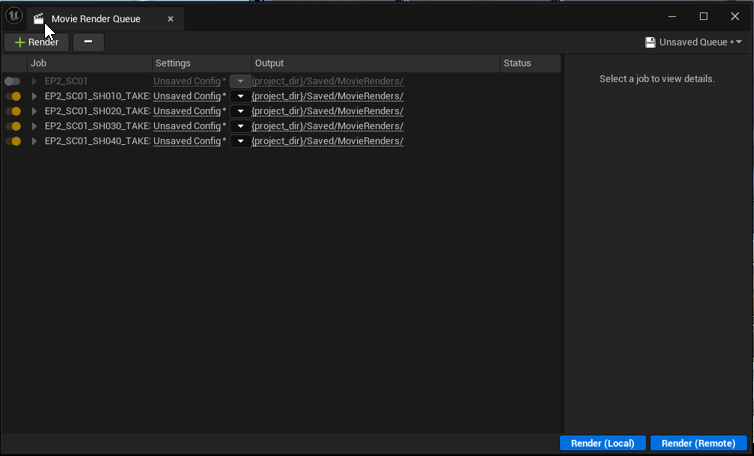
Task: Click the Job column header
Action: pos(89,63)
